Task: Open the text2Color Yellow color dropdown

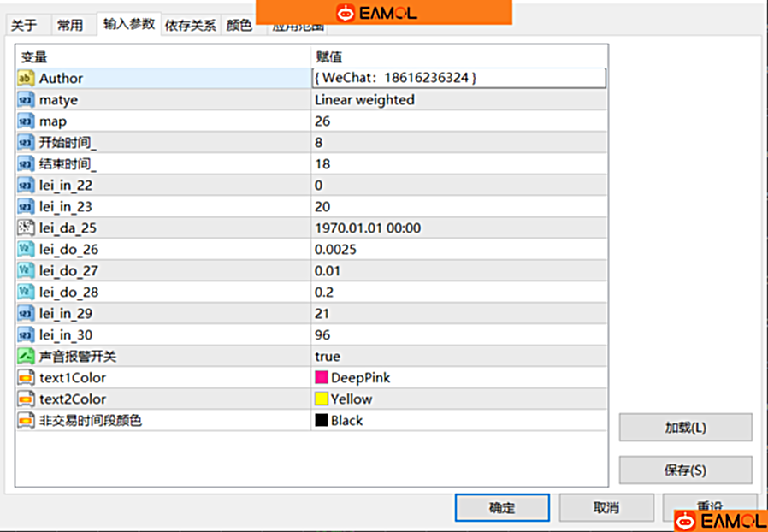Action: 458,399
